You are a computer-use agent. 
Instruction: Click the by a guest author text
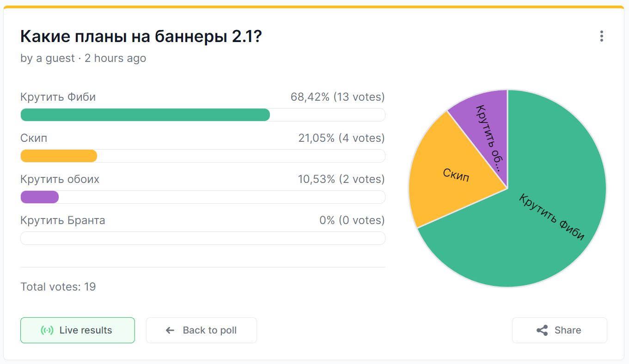pyautogui.click(x=48, y=58)
